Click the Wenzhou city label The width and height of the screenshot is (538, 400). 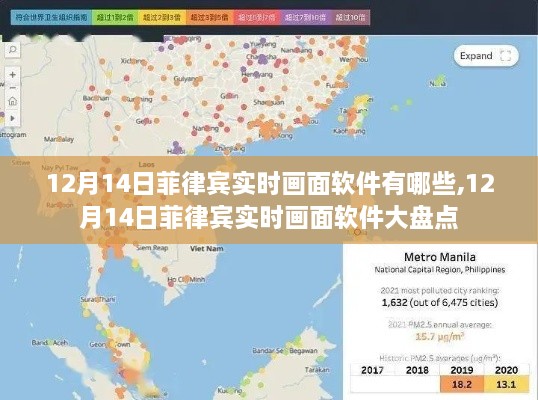354,60
